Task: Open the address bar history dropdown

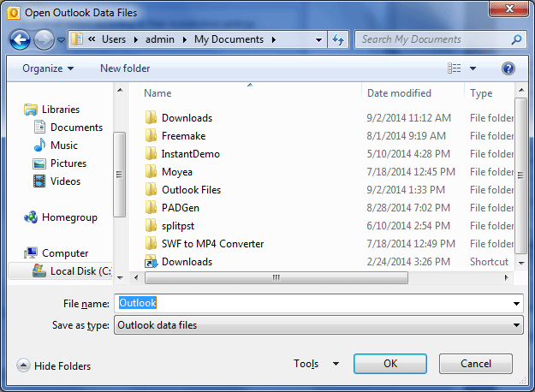Action: pos(318,40)
